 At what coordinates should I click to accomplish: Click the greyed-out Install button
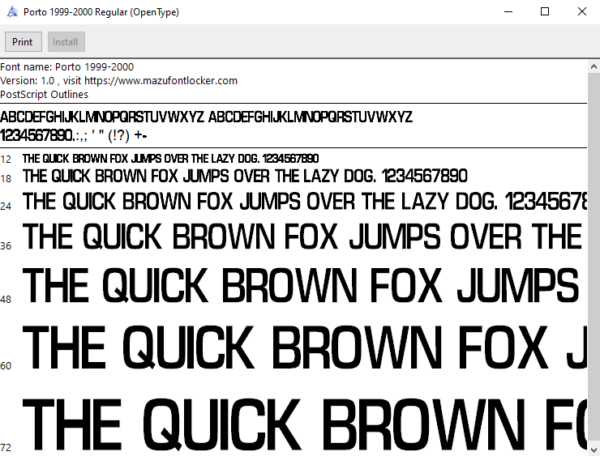coord(66,42)
